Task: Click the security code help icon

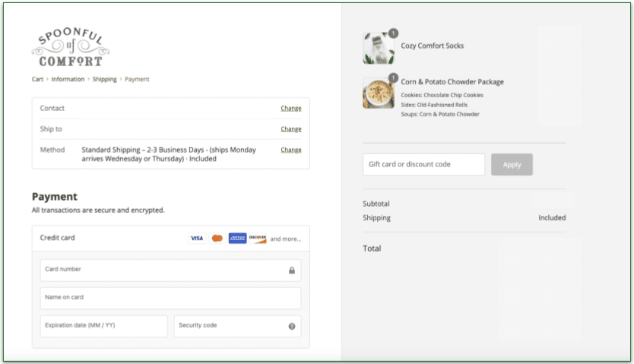Action: (x=291, y=327)
